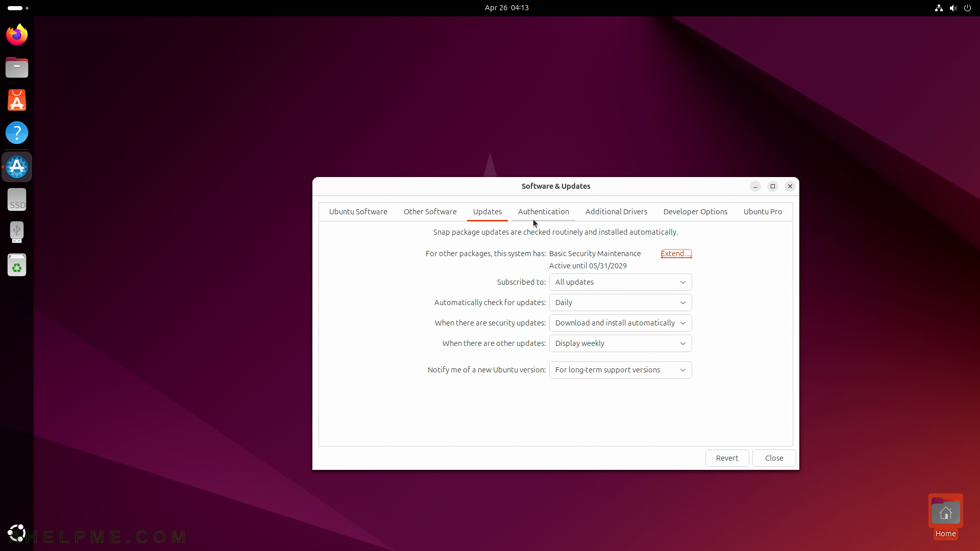Expand the other updates Display weekly dropdown
The height and width of the screenshot is (551, 980).
(x=620, y=343)
